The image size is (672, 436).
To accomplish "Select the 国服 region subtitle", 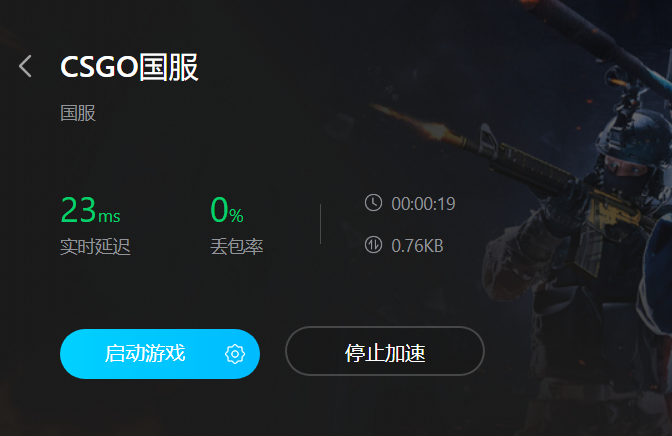I will (78, 113).
